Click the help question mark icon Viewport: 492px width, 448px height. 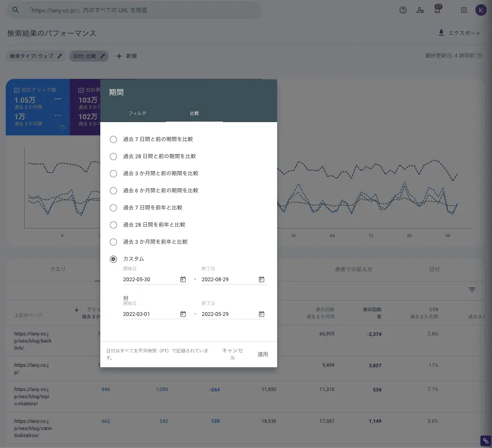click(x=403, y=10)
